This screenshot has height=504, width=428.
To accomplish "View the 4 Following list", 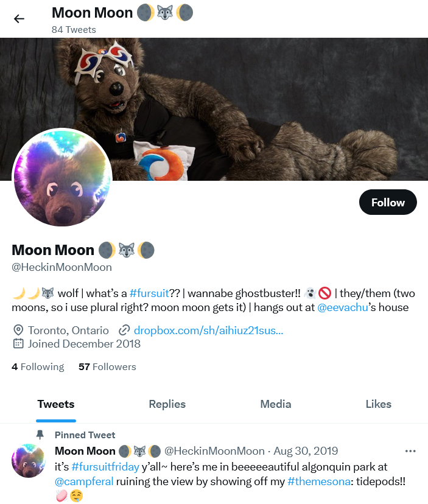I will (x=38, y=367).
